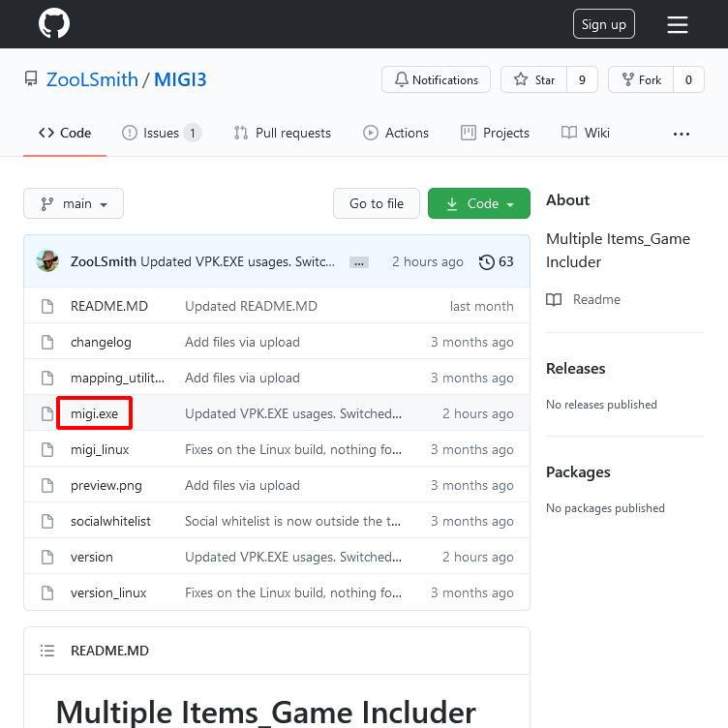Click file icon next to version
The height and width of the screenshot is (728, 728).
click(x=47, y=558)
